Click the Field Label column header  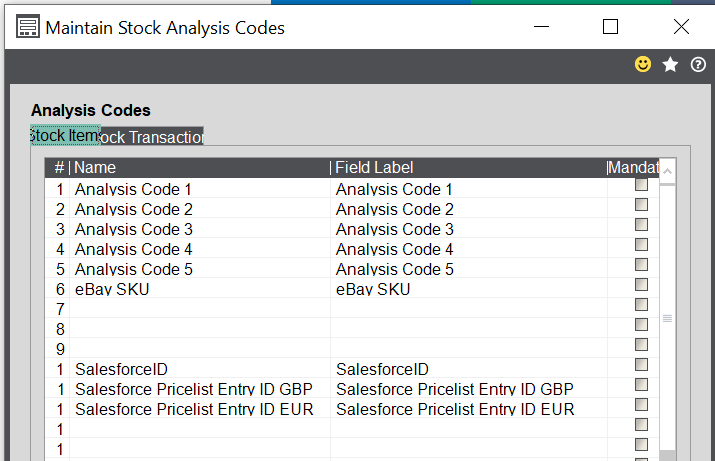pos(468,168)
